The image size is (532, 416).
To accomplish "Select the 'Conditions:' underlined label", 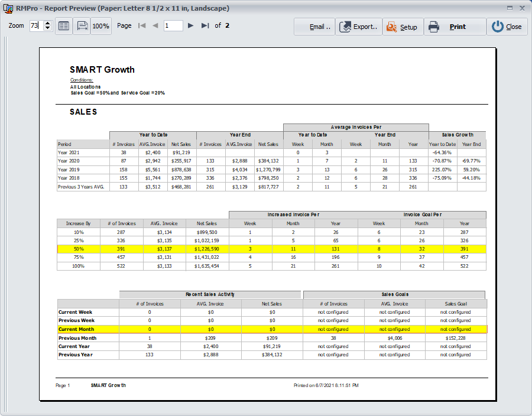I will click(x=82, y=80).
